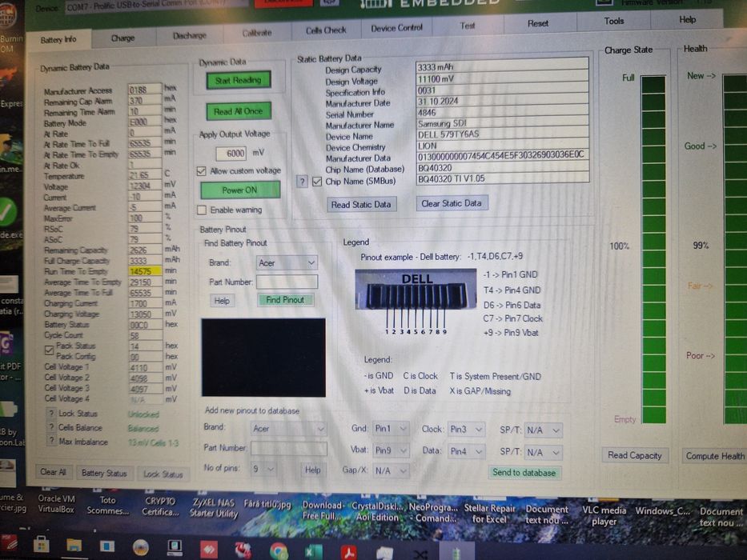Open the Tools tab
This screenshot has height=560, width=747.
(613, 21)
